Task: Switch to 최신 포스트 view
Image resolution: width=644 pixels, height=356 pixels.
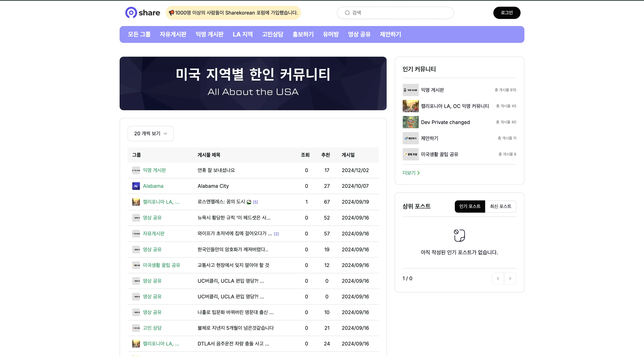Action: coord(500,207)
